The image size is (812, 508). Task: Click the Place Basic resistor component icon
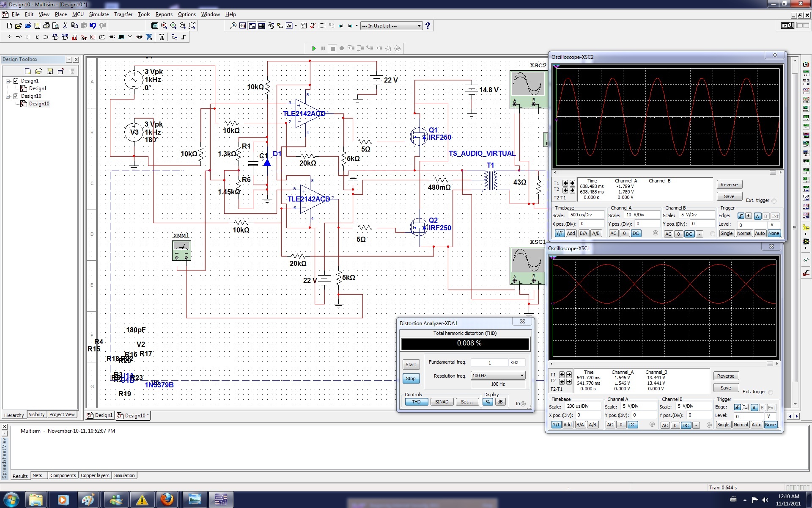click(19, 37)
